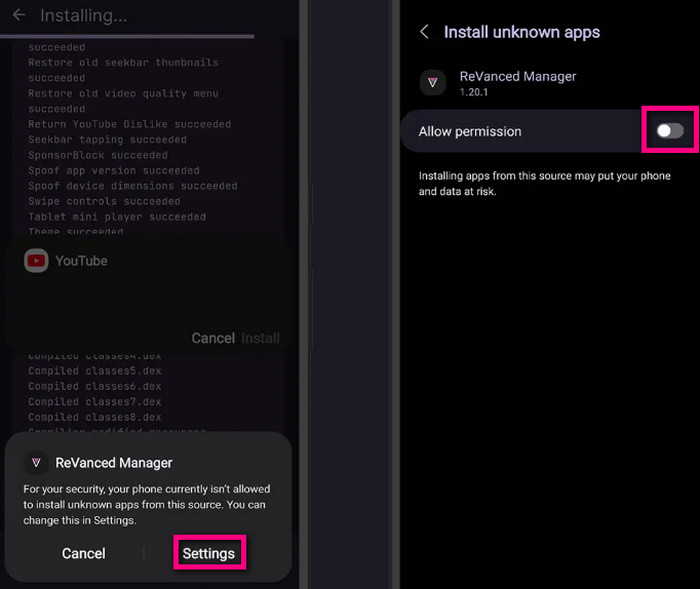
Task: Select 'Swipe controls succeeded' log line
Action: (x=104, y=201)
